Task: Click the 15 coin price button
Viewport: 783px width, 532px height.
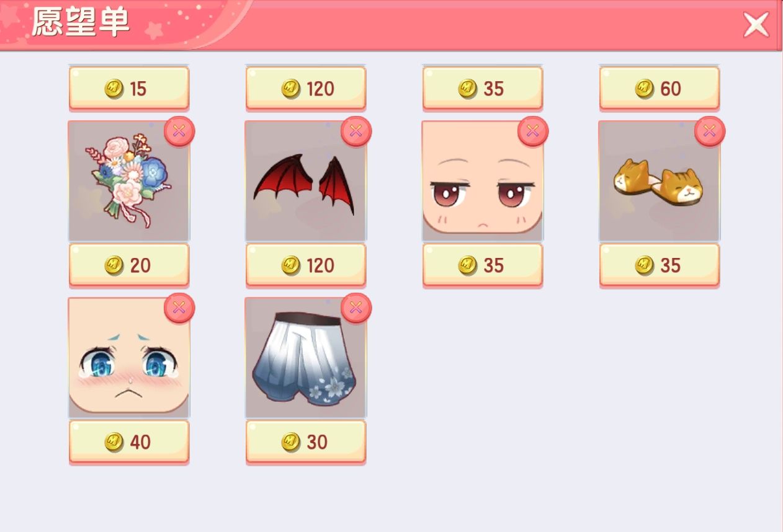Action: 129,88
